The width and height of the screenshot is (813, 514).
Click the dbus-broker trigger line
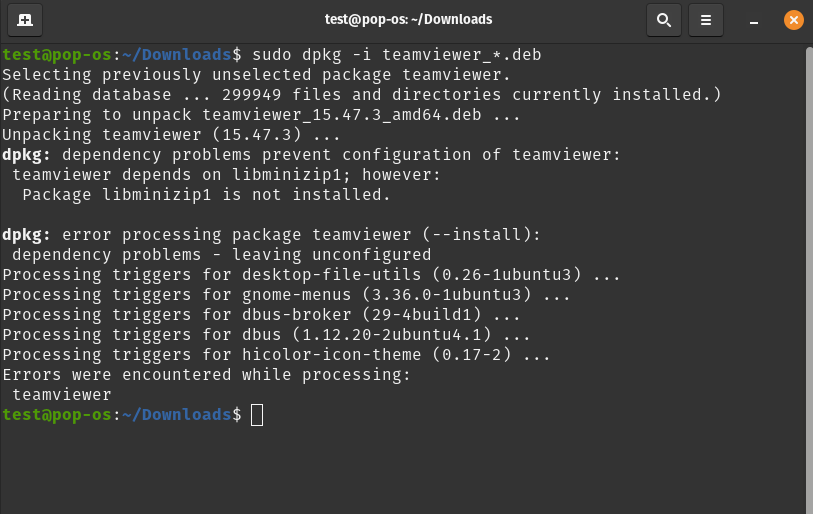(261, 314)
